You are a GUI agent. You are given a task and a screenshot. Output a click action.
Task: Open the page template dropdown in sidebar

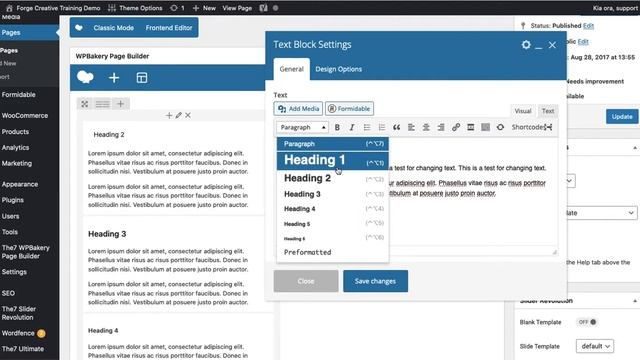coord(602,213)
